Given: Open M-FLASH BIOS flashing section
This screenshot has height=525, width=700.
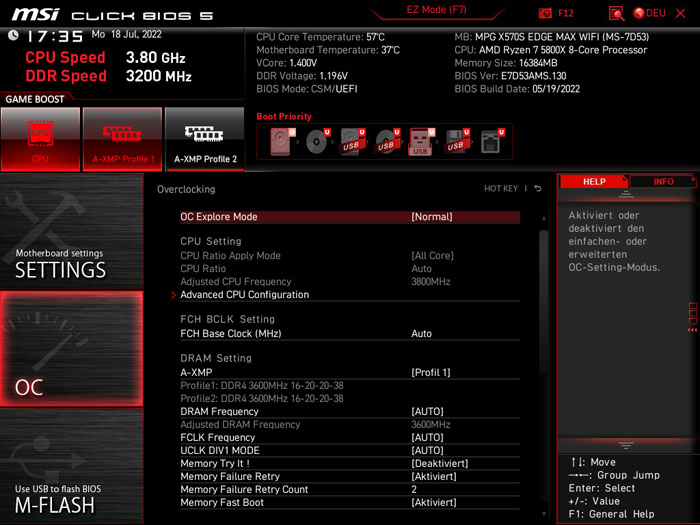Looking at the screenshot, I should pos(71,467).
